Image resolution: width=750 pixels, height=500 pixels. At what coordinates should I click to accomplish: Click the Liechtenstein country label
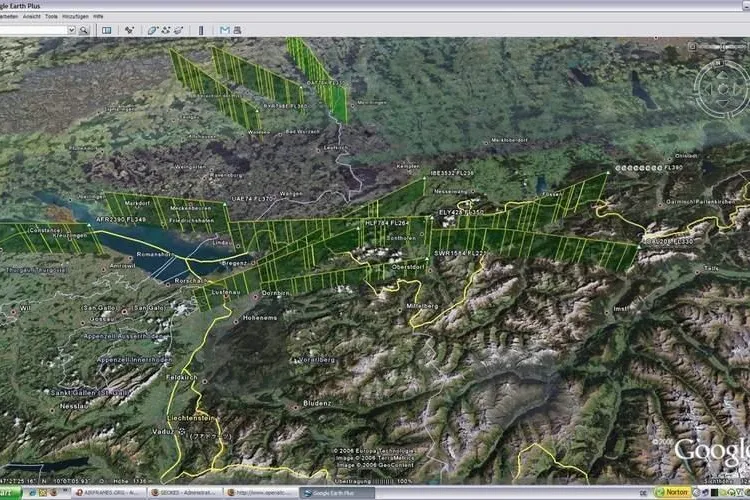(190, 418)
